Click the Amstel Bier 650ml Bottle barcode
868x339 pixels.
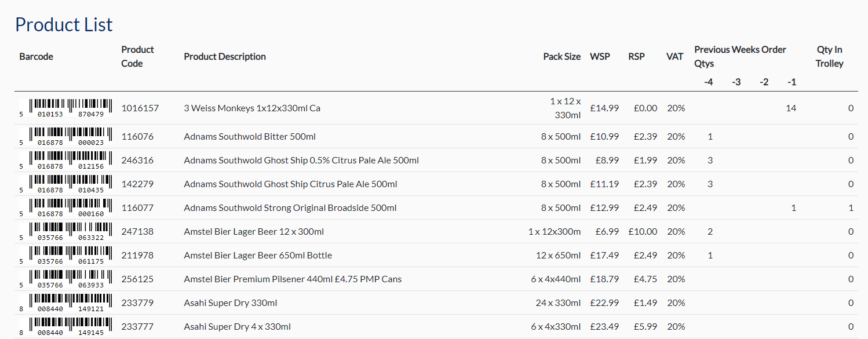coord(66,255)
